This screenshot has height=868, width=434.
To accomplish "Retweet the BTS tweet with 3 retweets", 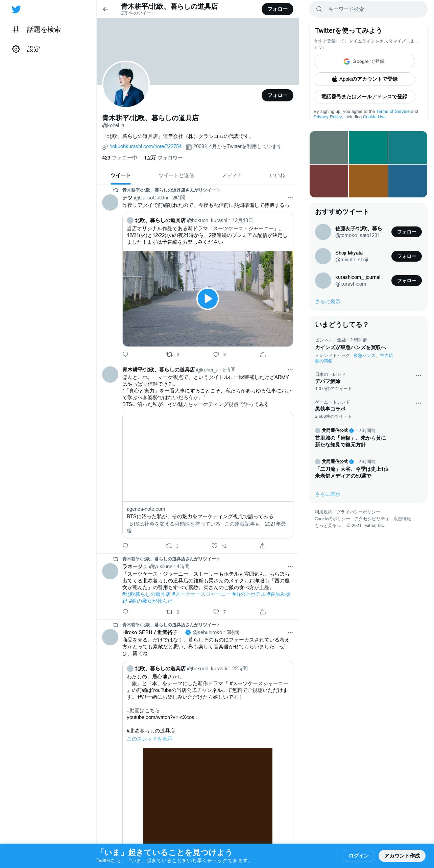I will tap(172, 546).
